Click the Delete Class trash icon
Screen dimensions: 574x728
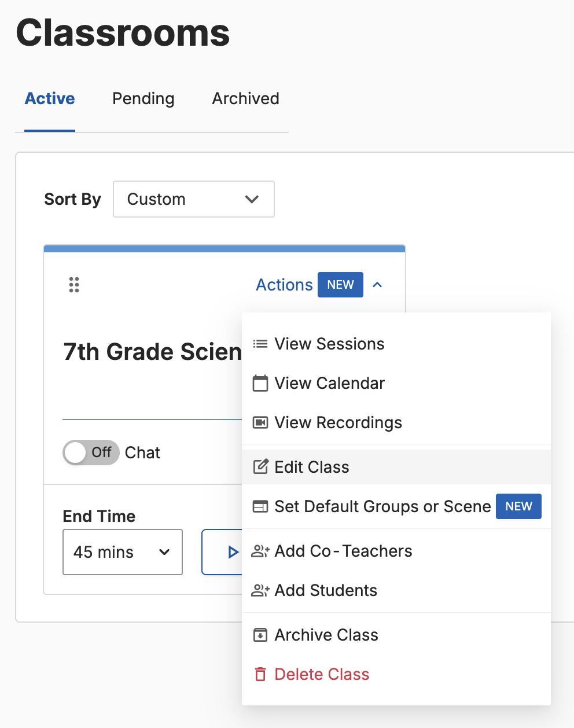(260, 674)
